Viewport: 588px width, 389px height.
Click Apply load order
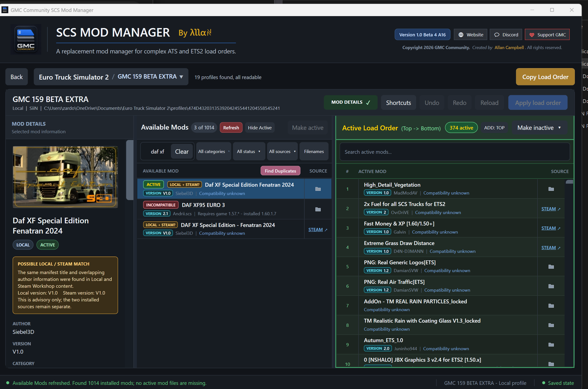click(x=538, y=102)
